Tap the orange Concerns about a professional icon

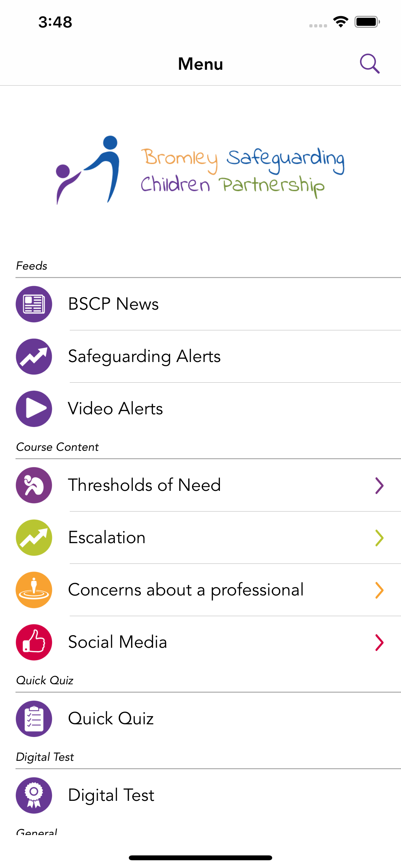click(x=34, y=590)
